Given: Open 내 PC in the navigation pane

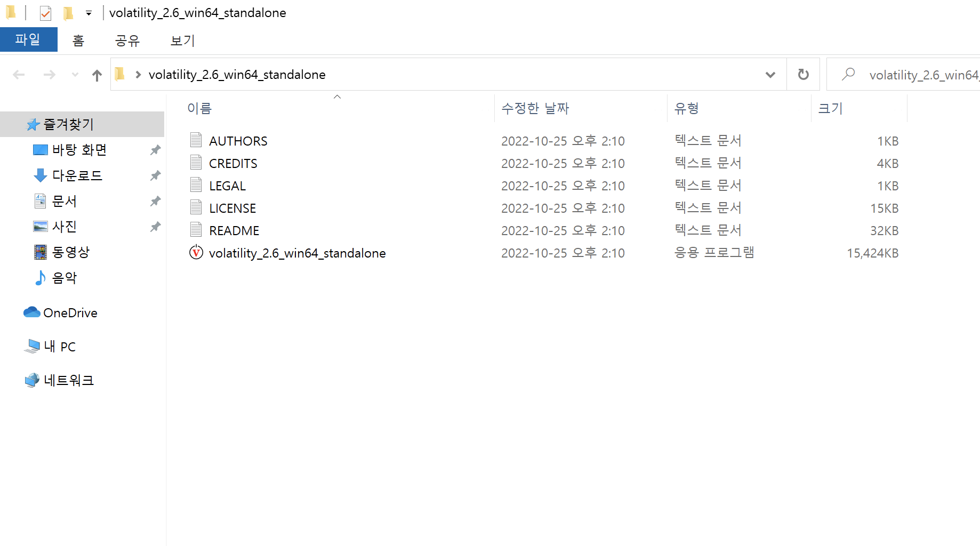Looking at the screenshot, I should [60, 347].
